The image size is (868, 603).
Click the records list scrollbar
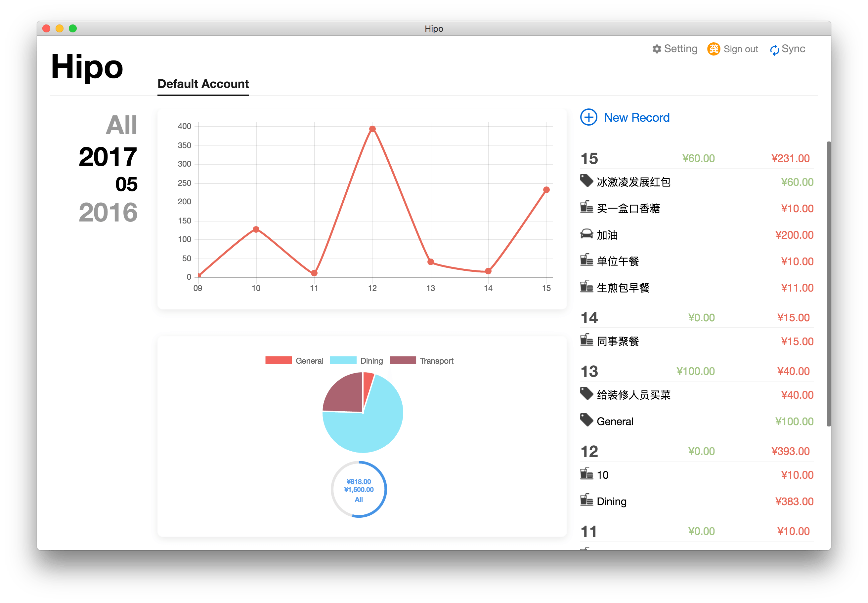click(x=829, y=283)
